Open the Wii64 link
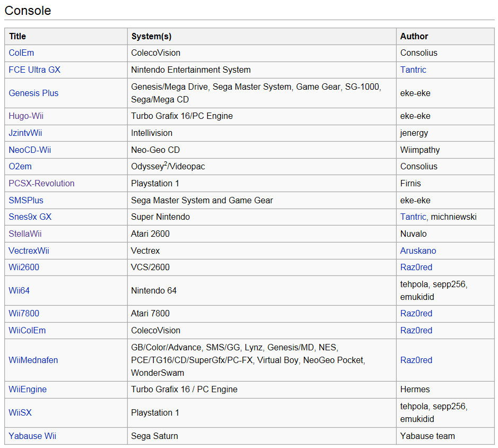498x448 pixels. click(x=19, y=290)
